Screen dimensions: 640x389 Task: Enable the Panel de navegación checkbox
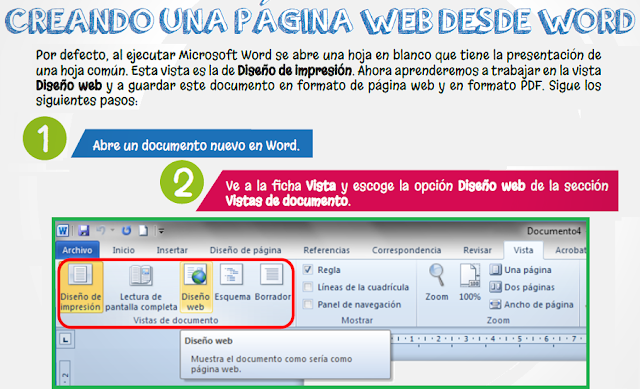point(308,304)
